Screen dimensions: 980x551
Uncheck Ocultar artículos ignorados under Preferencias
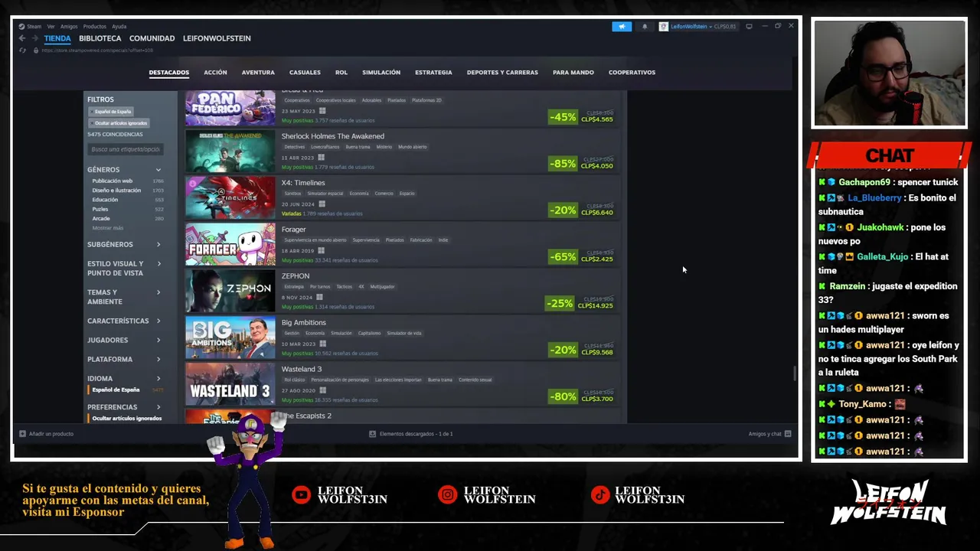tap(126, 419)
